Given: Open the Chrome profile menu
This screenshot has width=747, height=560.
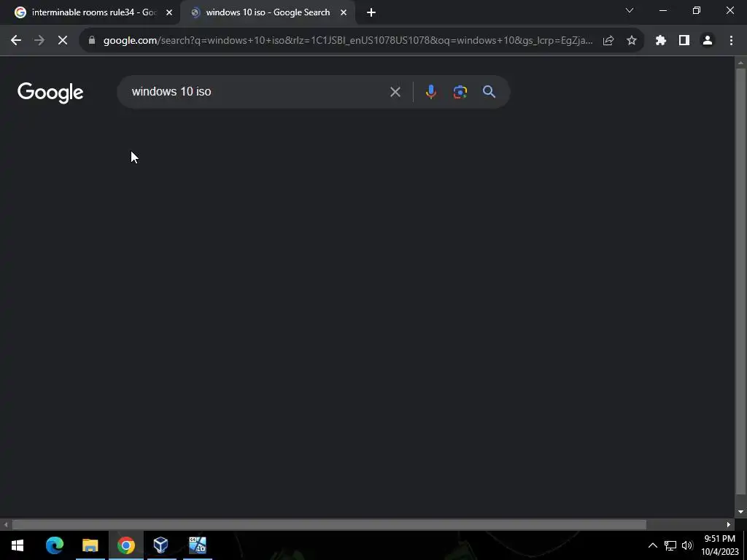Looking at the screenshot, I should click(708, 41).
